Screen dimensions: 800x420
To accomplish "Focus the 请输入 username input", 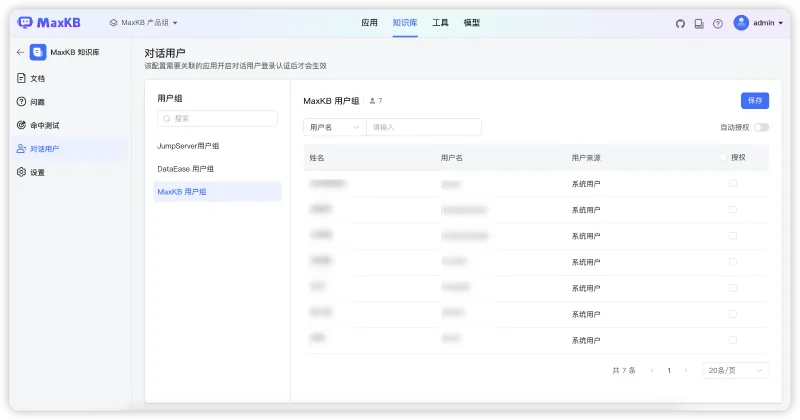I will 424,127.
